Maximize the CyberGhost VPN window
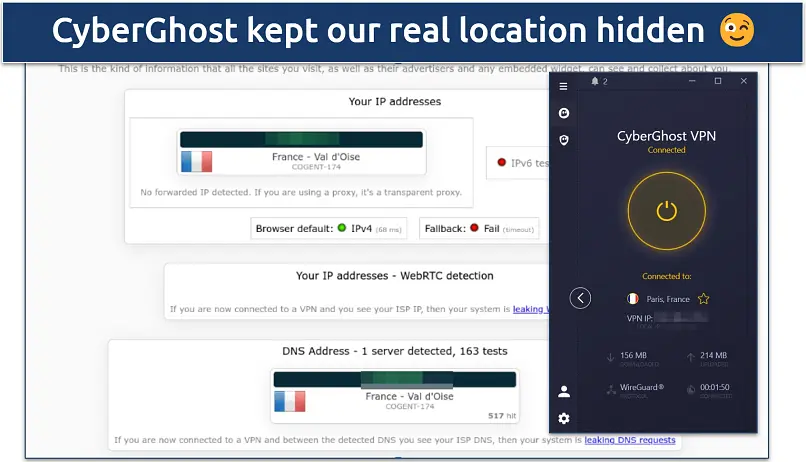 coord(718,81)
